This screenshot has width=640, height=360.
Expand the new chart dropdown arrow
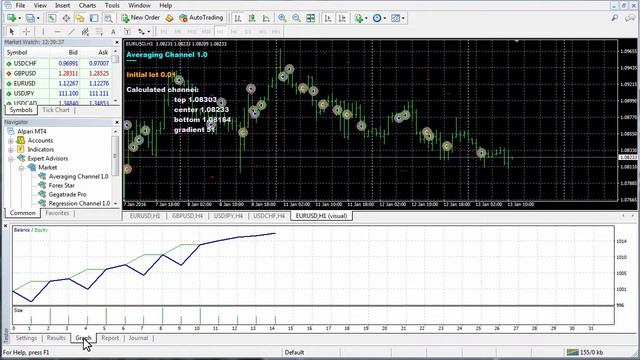click(x=19, y=18)
